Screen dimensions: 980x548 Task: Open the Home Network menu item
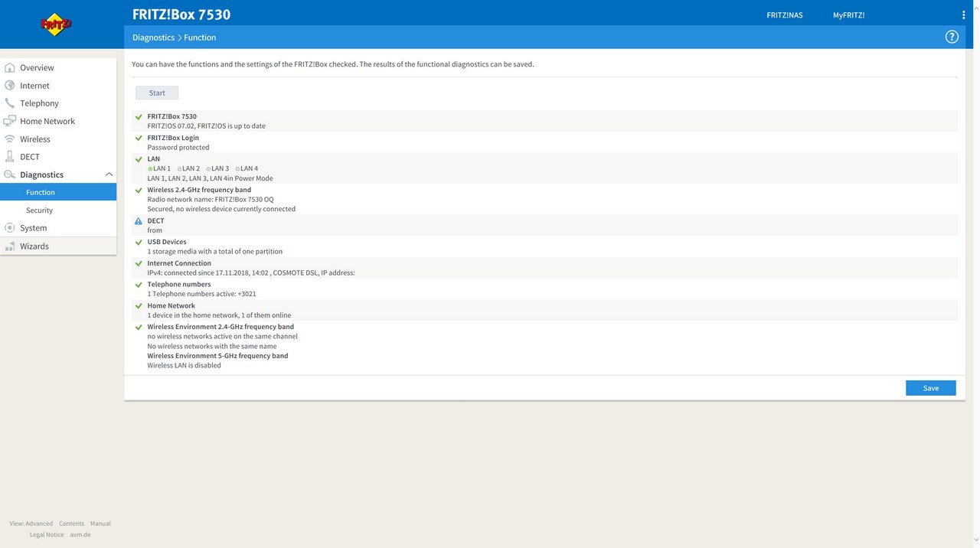coord(58,121)
